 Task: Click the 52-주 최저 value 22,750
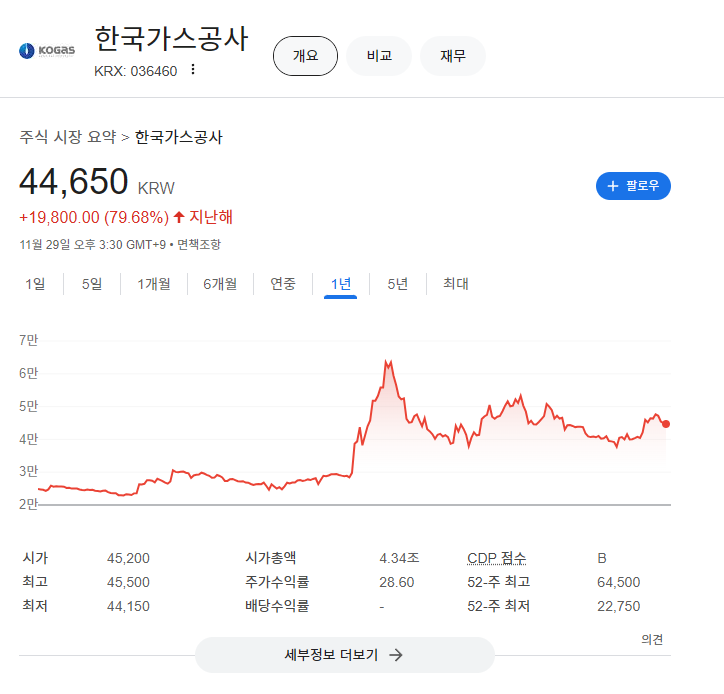point(619,606)
